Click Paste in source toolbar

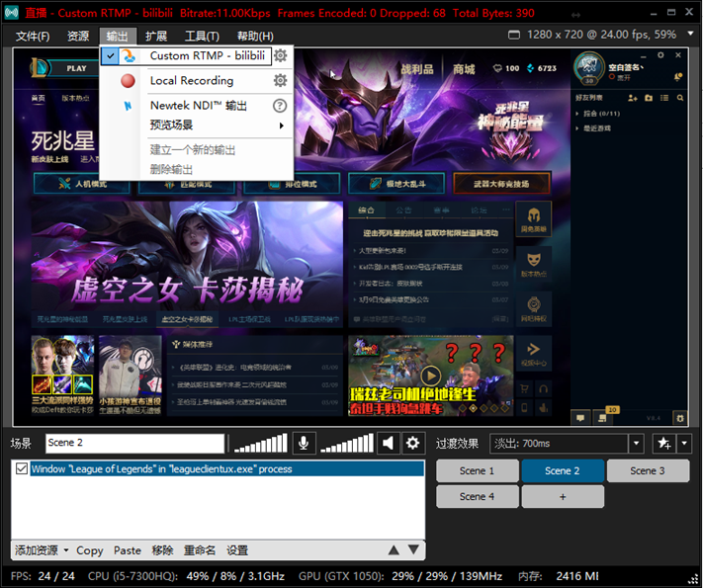point(128,550)
